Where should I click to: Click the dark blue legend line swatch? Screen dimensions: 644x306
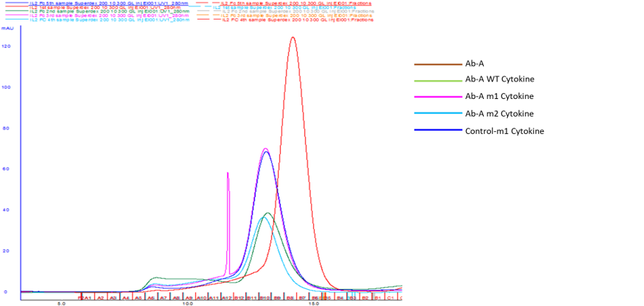click(x=438, y=130)
